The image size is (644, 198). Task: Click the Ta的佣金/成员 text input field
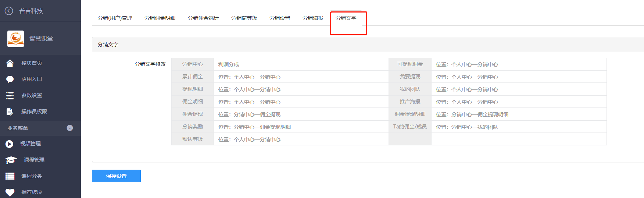coord(519,127)
